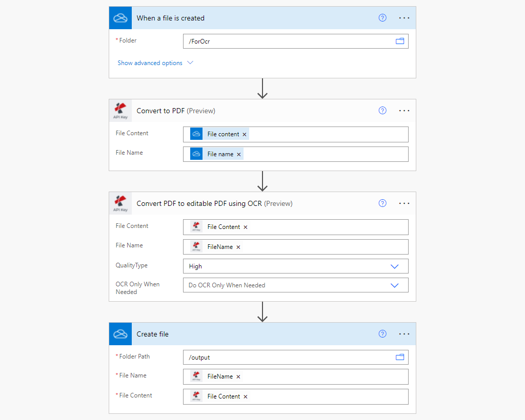Remove the FileName token from Create file
The width and height of the screenshot is (525, 420).
click(x=238, y=376)
